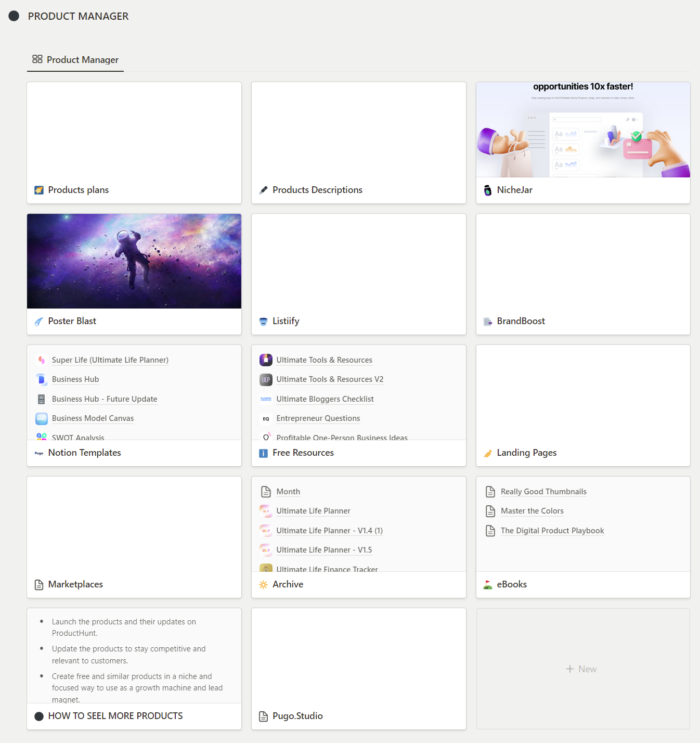The width and height of the screenshot is (700, 743).
Task: Click the BrandBoost page icon
Action: click(488, 322)
